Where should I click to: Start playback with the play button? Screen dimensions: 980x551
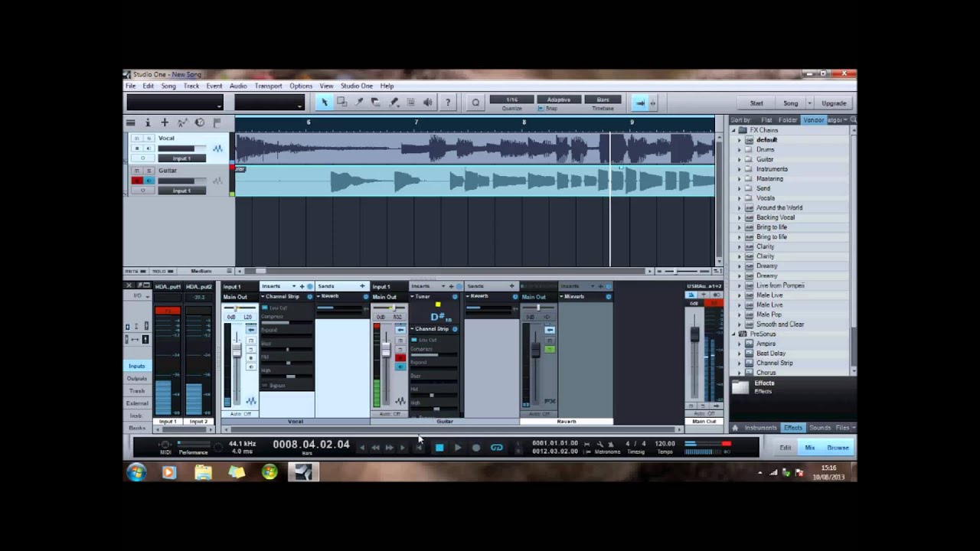(457, 448)
